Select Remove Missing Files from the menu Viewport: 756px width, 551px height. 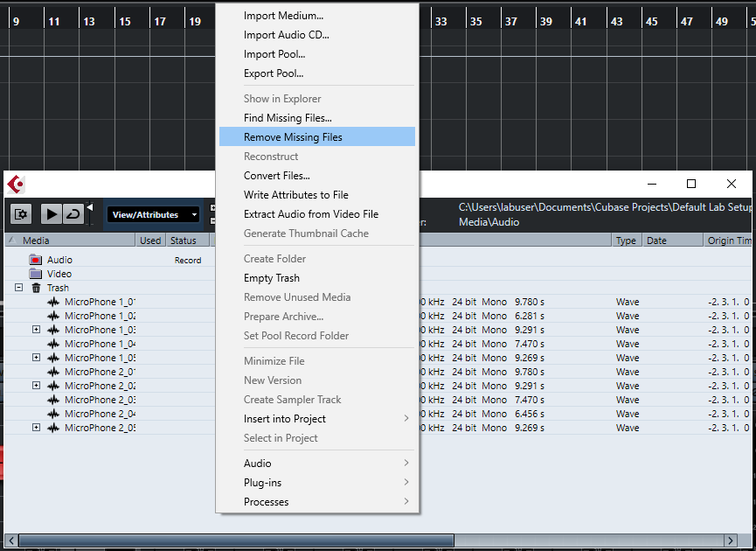click(293, 136)
